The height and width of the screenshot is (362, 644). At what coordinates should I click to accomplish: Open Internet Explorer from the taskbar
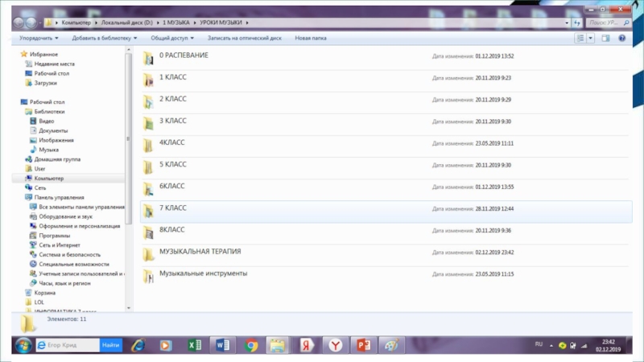point(138,345)
